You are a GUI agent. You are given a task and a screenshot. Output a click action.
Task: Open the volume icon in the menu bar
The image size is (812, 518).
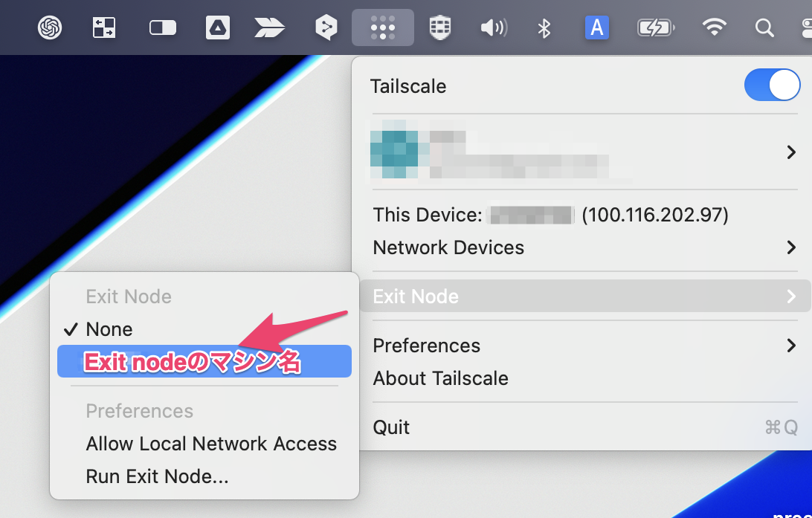[x=493, y=27]
